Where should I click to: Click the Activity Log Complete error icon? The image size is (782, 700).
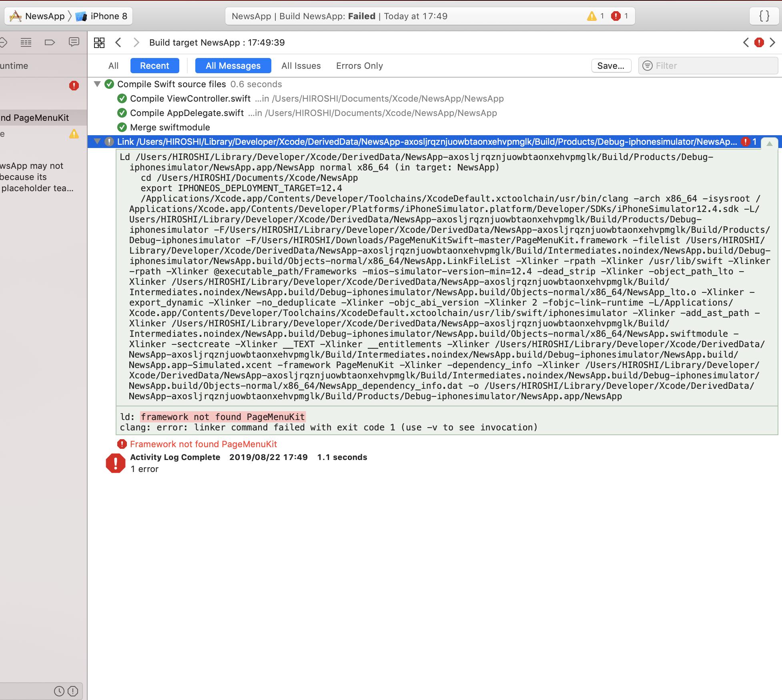click(x=116, y=463)
